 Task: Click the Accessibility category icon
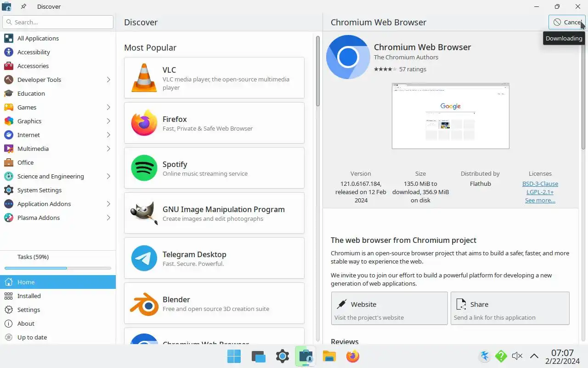[9, 52]
